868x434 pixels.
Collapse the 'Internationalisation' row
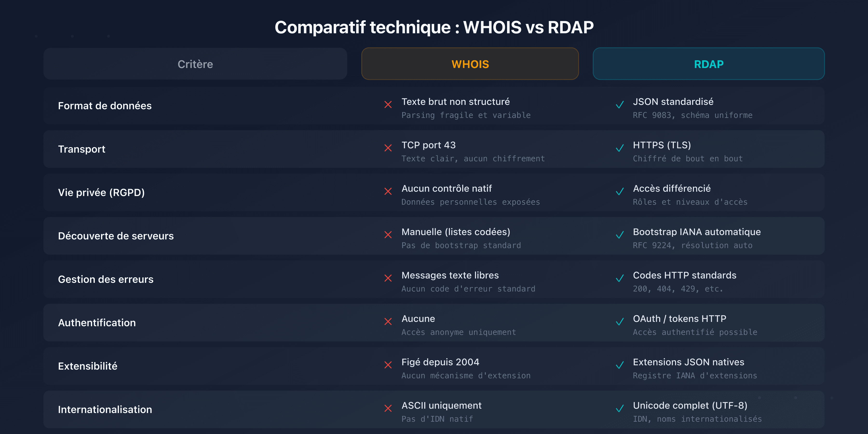pyautogui.click(x=105, y=409)
